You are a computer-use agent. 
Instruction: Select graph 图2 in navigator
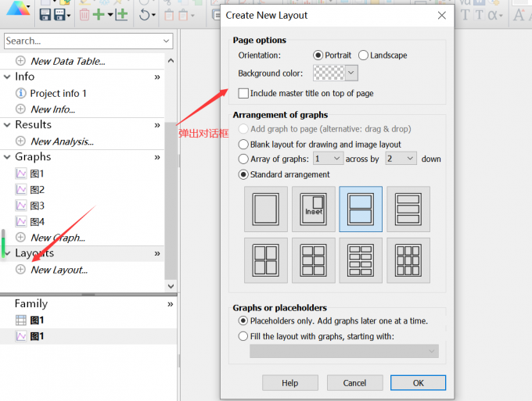pyautogui.click(x=37, y=189)
